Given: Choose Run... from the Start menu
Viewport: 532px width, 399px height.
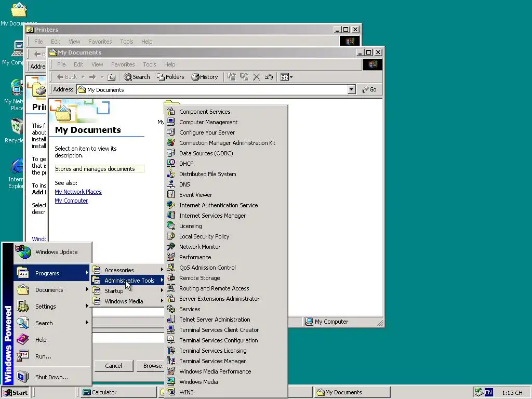Looking at the screenshot, I should [52, 356].
